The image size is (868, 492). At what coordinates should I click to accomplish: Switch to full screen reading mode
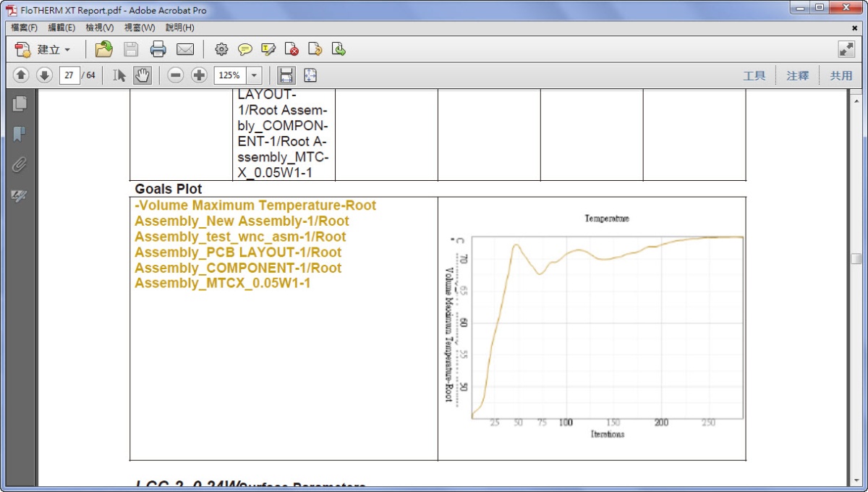(x=845, y=49)
